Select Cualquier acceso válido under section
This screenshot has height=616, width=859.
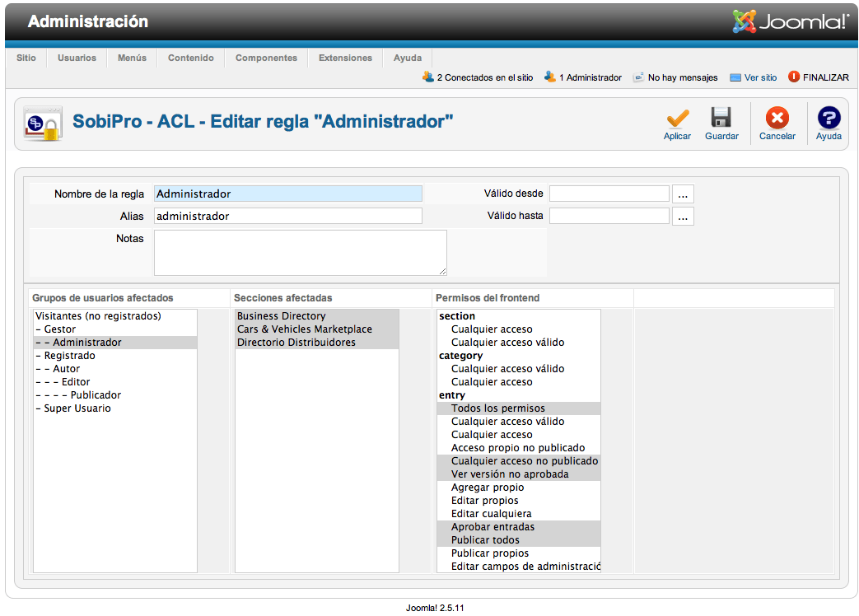tap(518, 343)
